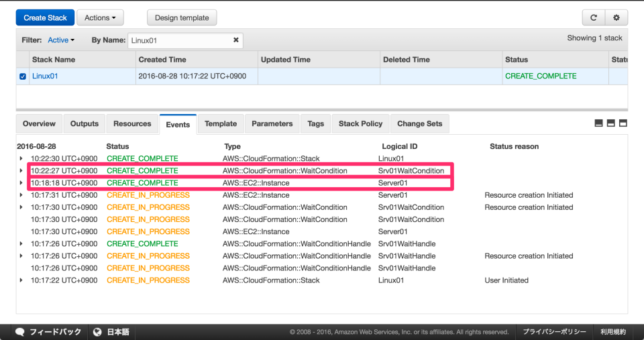Expand the 10:18:18 Server01 event

[21, 182]
